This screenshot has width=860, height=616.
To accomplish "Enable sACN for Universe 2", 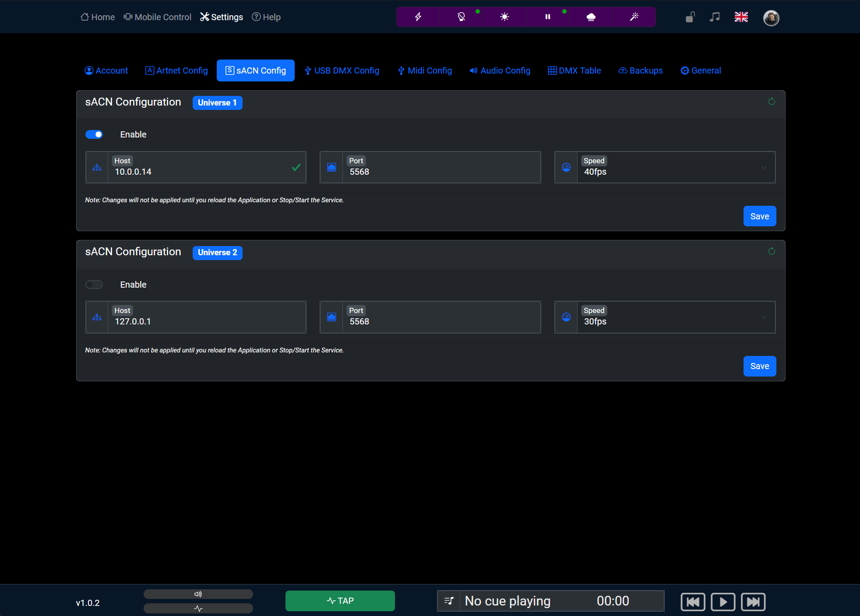I will click(x=94, y=285).
